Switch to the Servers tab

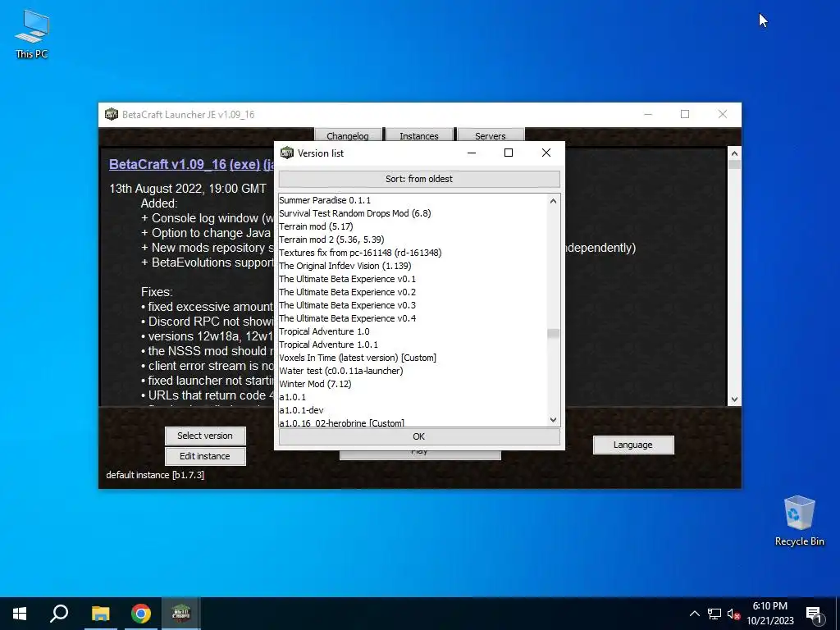(x=491, y=135)
